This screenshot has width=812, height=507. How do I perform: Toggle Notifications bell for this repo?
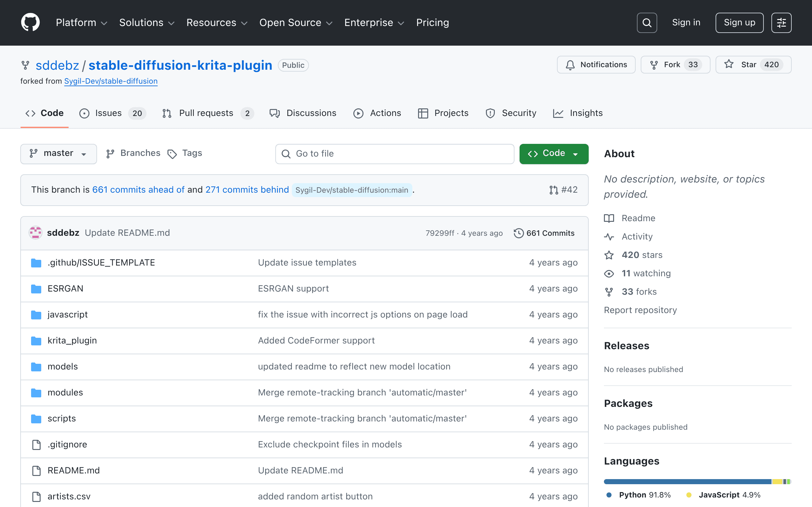point(596,65)
